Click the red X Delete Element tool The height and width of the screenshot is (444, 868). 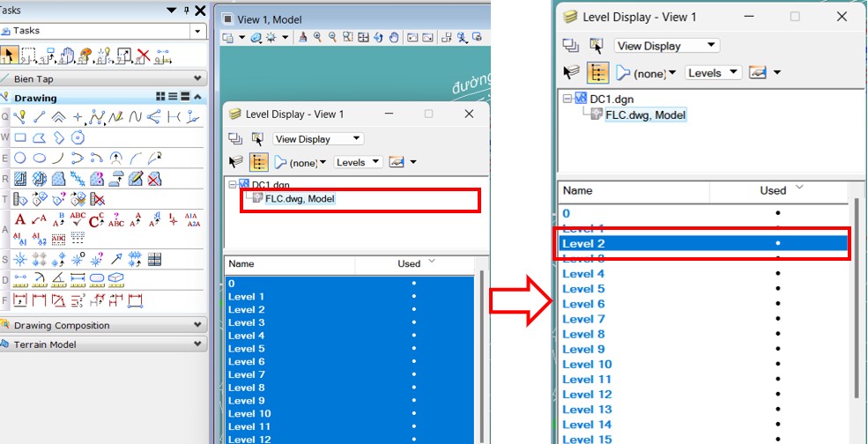click(x=144, y=55)
